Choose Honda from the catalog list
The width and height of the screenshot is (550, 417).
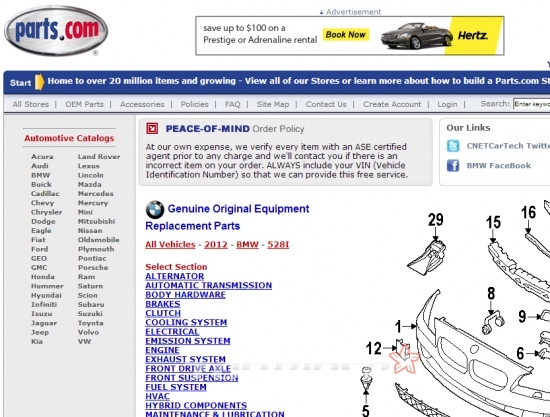pyautogui.click(x=43, y=276)
